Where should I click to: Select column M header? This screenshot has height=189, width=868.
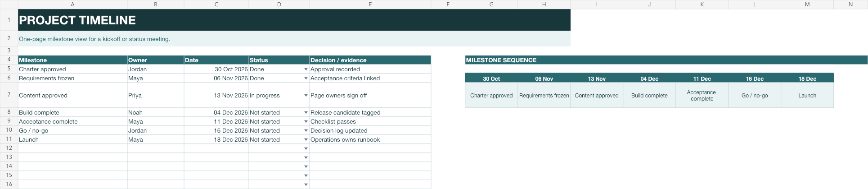click(807, 5)
